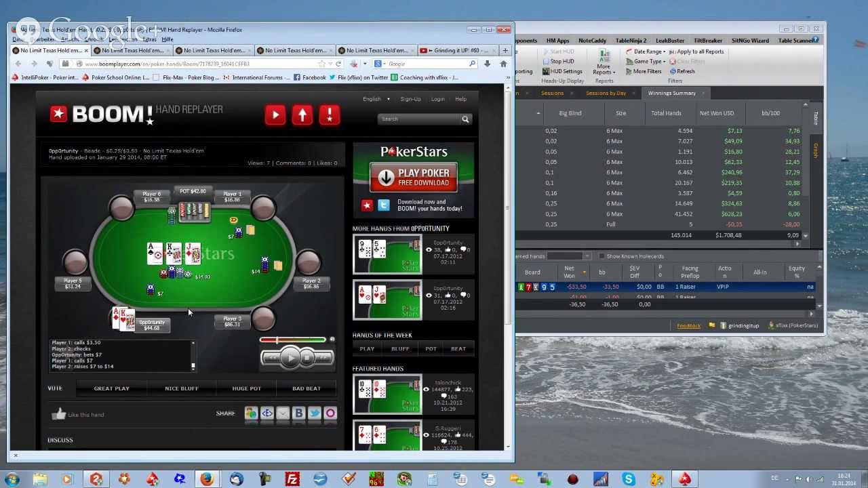Refresh the HoldemManager report

682,71
